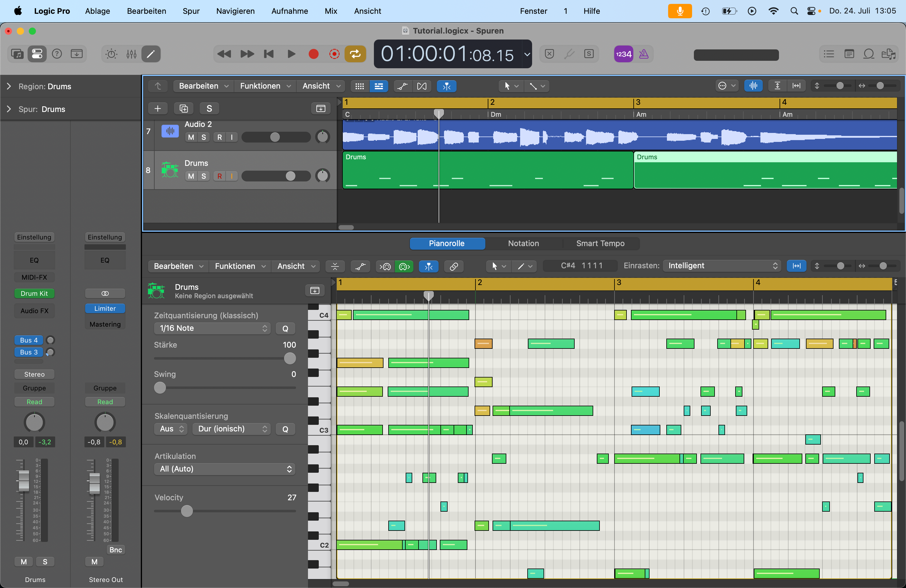Open the media Browsers icon
This screenshot has width=906, height=588.
889,54
